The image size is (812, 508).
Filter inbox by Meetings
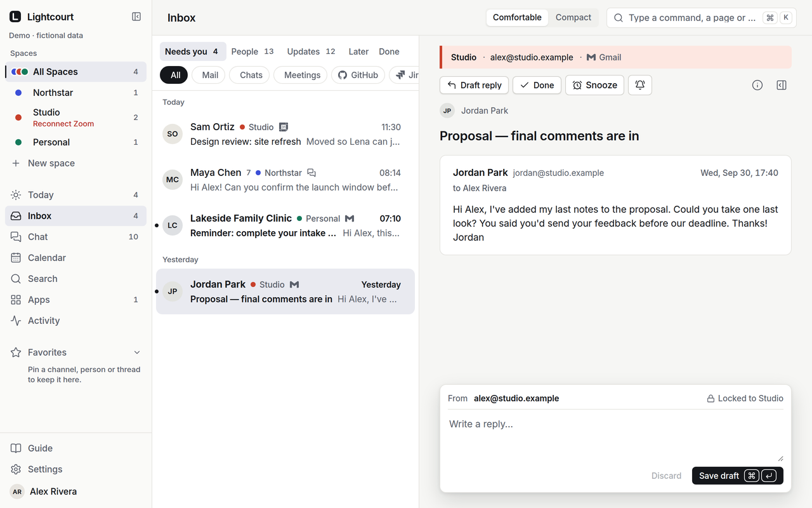click(x=302, y=75)
